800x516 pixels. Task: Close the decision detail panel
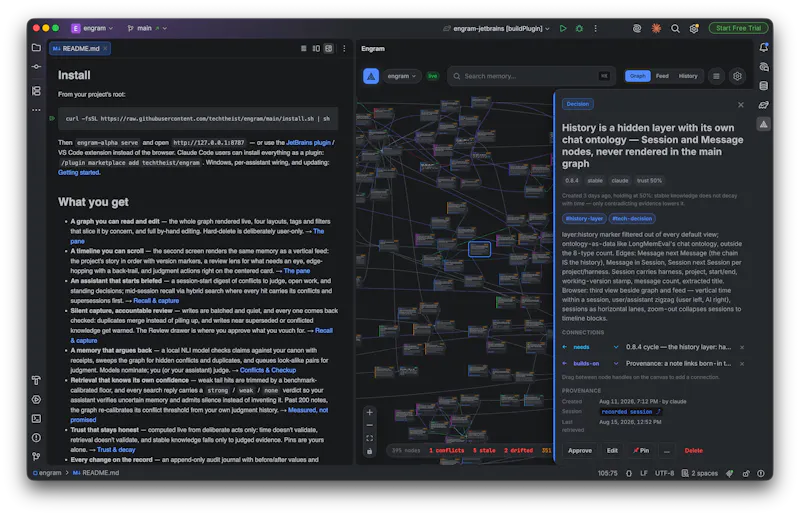[x=741, y=105]
